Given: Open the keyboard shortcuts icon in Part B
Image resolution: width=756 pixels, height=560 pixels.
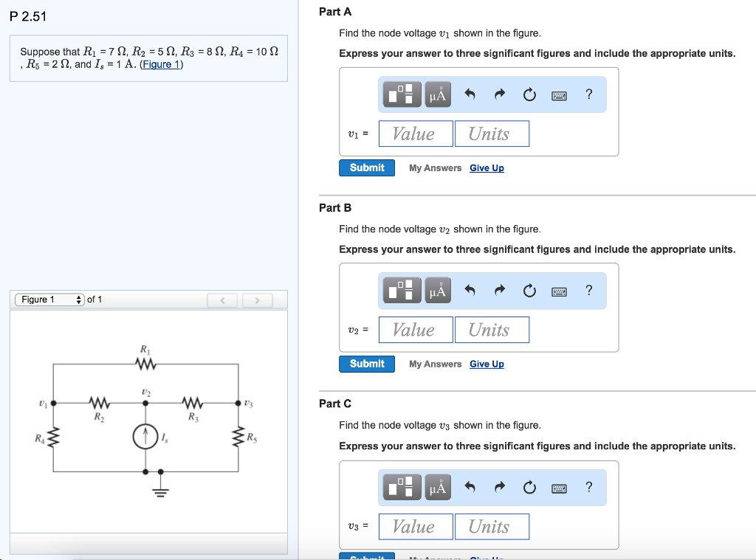Looking at the screenshot, I should [x=559, y=291].
